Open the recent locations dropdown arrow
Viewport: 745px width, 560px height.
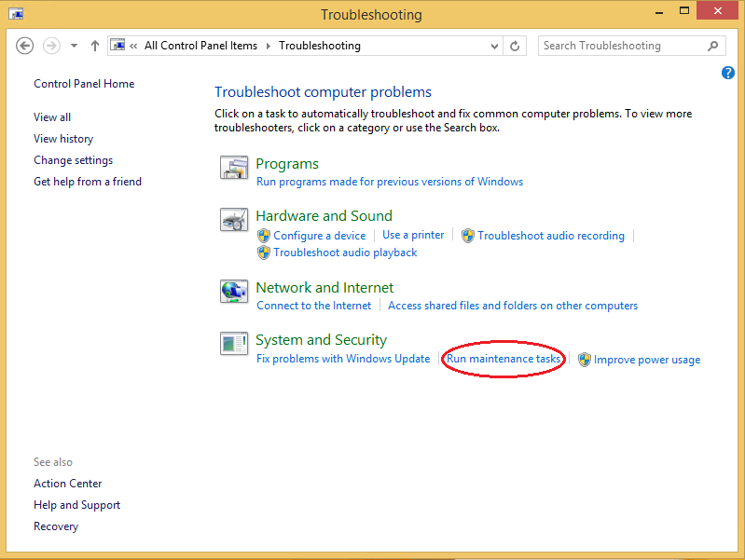74,46
